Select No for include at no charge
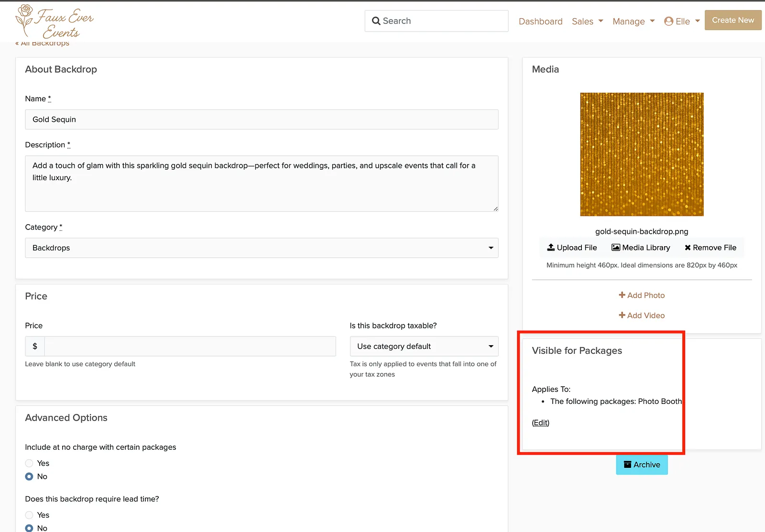 pyautogui.click(x=29, y=477)
